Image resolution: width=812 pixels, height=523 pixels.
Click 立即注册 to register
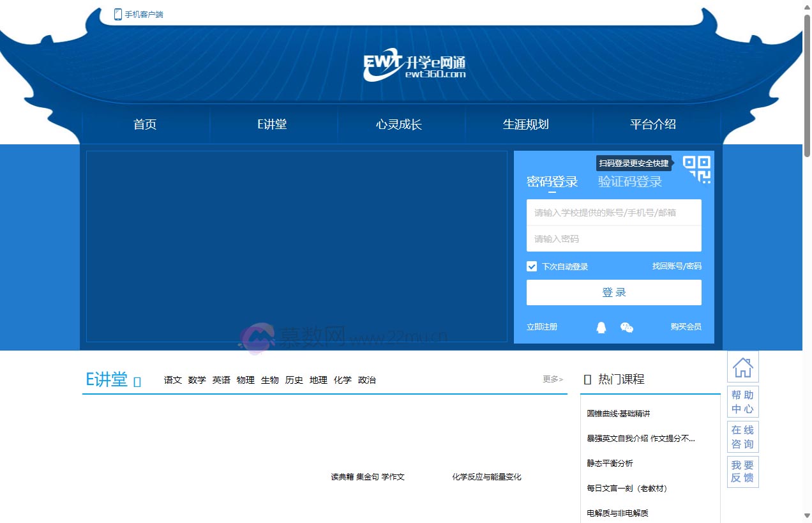[x=541, y=326]
